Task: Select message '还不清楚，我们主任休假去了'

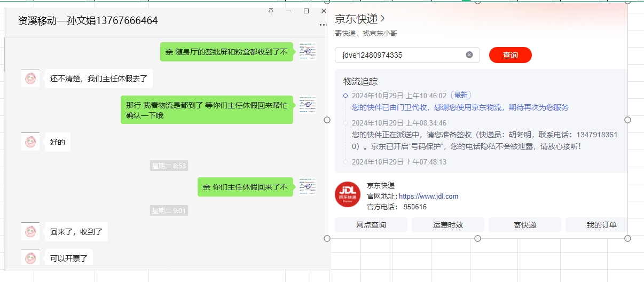Action: click(99, 79)
